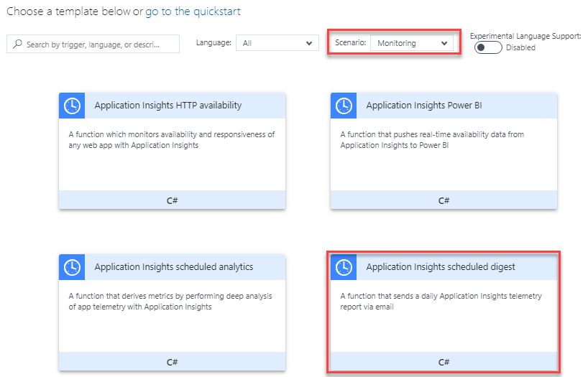Screen dimensions: 588x377
Task: Click the clock icon on scheduled digest card
Action: tap(344, 267)
